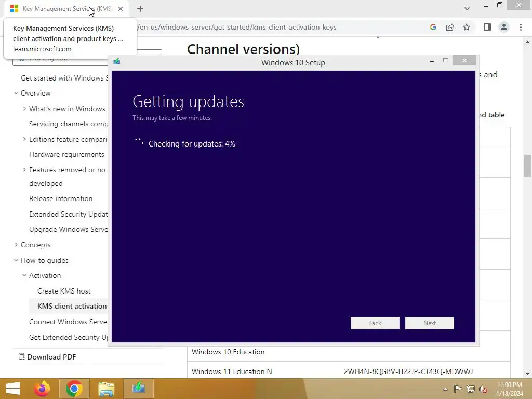Image resolution: width=532 pixels, height=399 pixels.
Task: Collapse the Overview section chevron
Action: (x=16, y=93)
